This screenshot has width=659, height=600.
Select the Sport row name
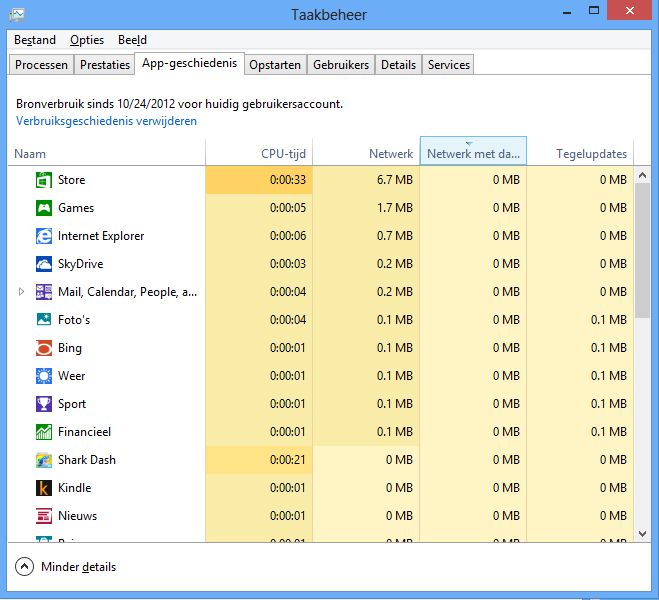pyautogui.click(x=72, y=404)
